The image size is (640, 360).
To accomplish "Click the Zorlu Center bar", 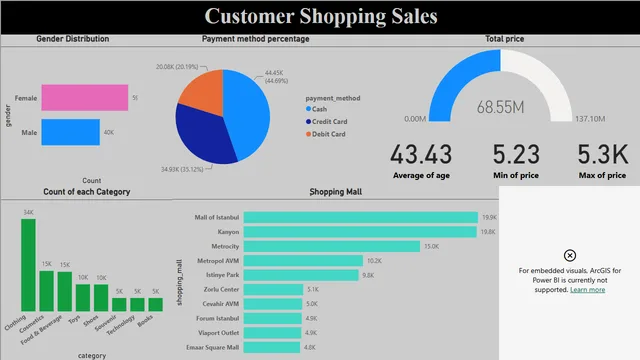I will coord(273,289).
